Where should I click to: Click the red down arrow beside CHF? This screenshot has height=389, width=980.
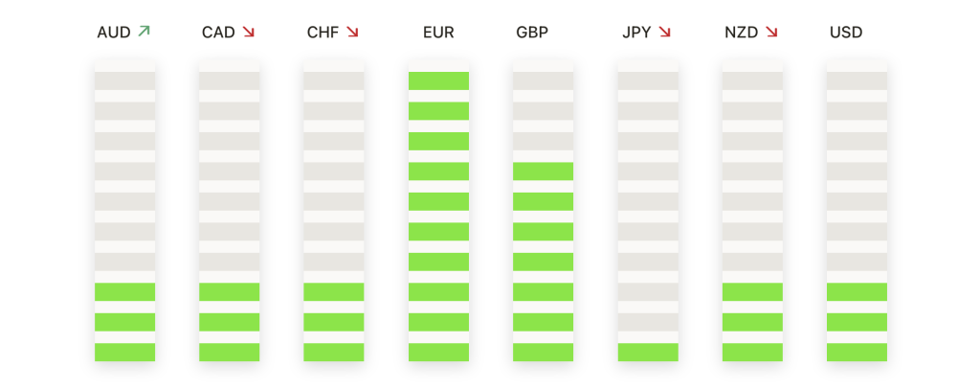click(352, 32)
